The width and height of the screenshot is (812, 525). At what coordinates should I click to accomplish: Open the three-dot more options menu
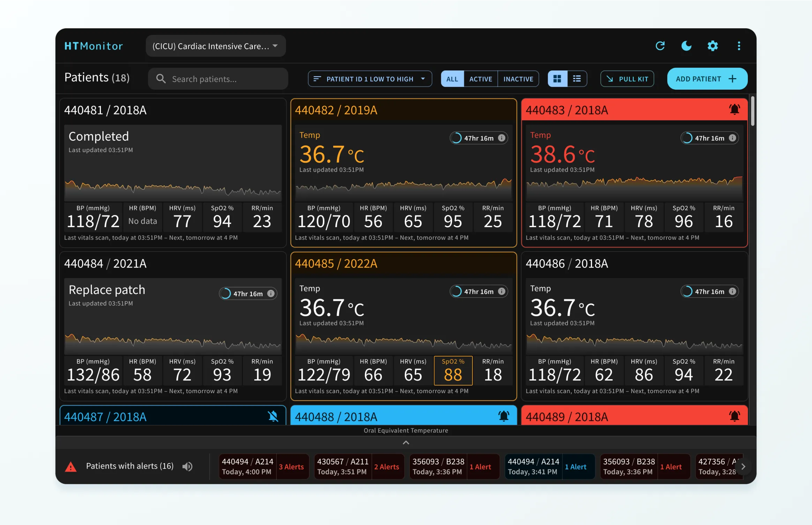click(739, 46)
